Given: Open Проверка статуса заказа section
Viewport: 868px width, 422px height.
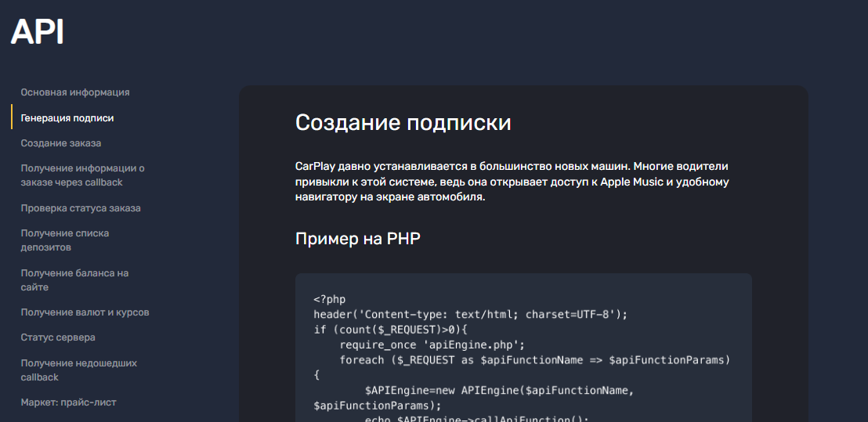Looking at the screenshot, I should tap(81, 208).
